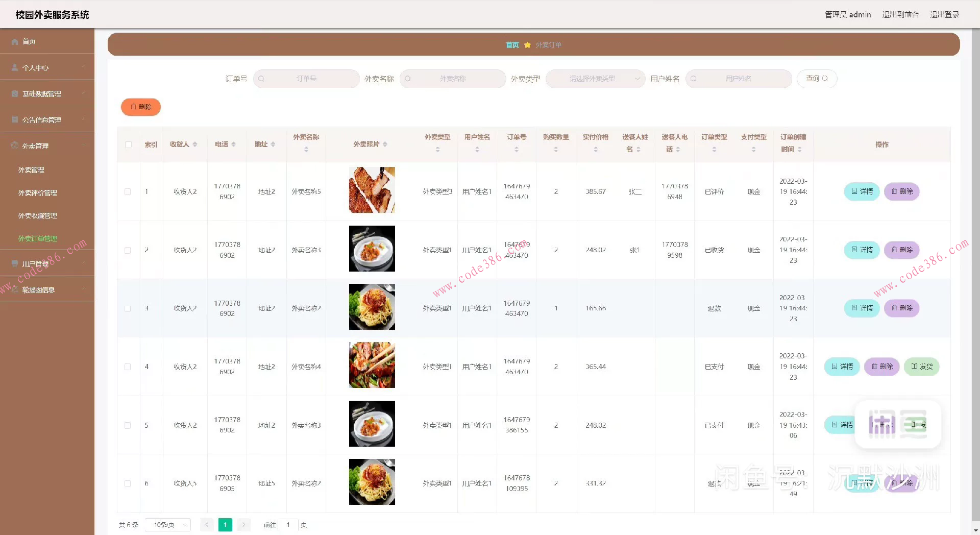Image resolution: width=980 pixels, height=535 pixels.
Task: Sort by the 实付价格 column arrows
Action: click(x=596, y=150)
